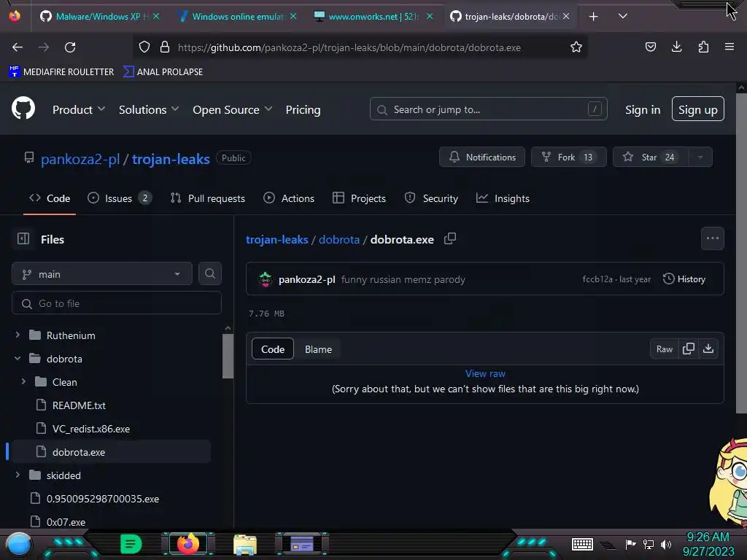The image size is (747, 560).
Task: Click the Firefox icon in taskbar
Action: (x=188, y=544)
